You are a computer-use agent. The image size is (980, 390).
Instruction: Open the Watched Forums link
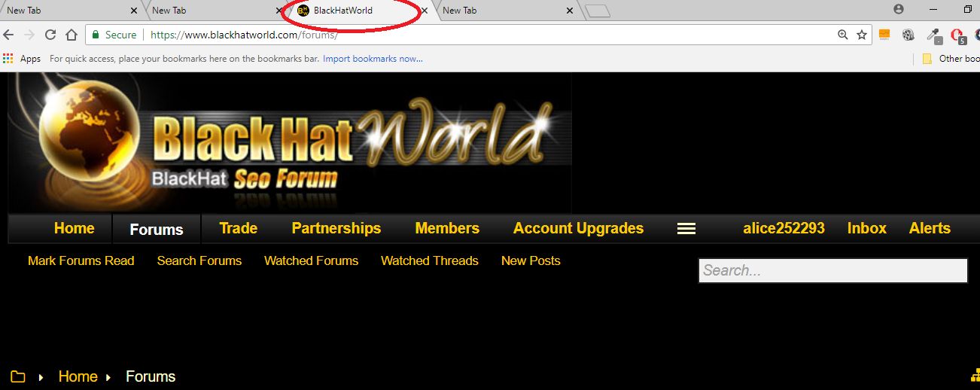[x=311, y=261]
